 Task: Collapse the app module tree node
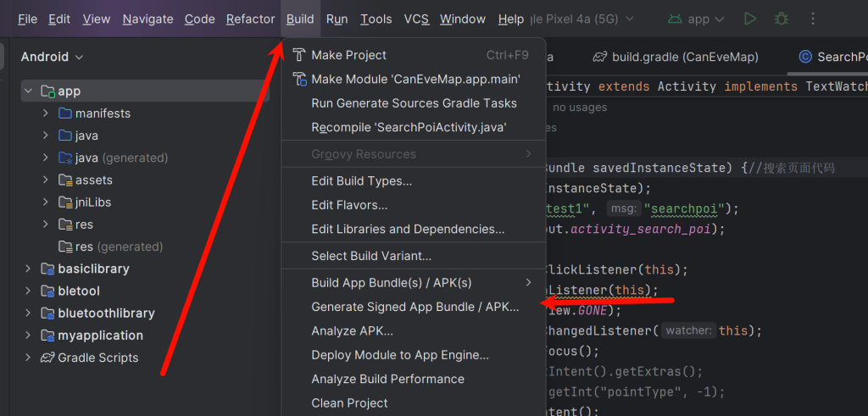click(28, 91)
